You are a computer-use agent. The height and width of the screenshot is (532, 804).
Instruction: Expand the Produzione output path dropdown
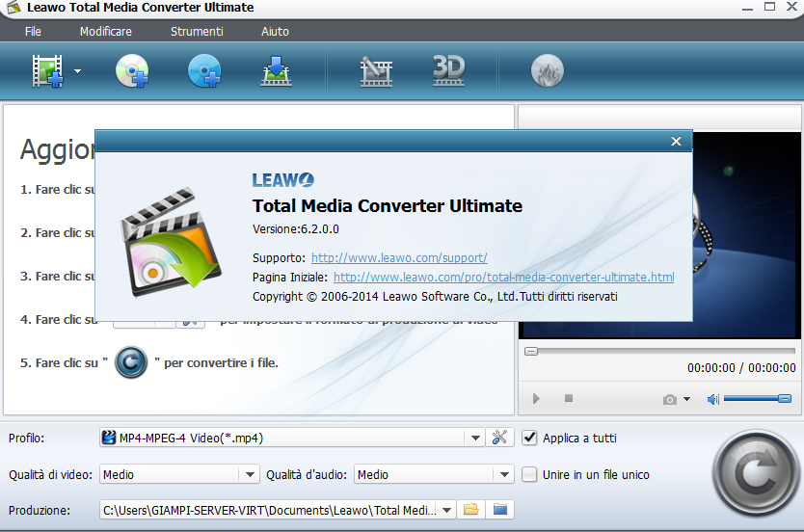pos(446,510)
